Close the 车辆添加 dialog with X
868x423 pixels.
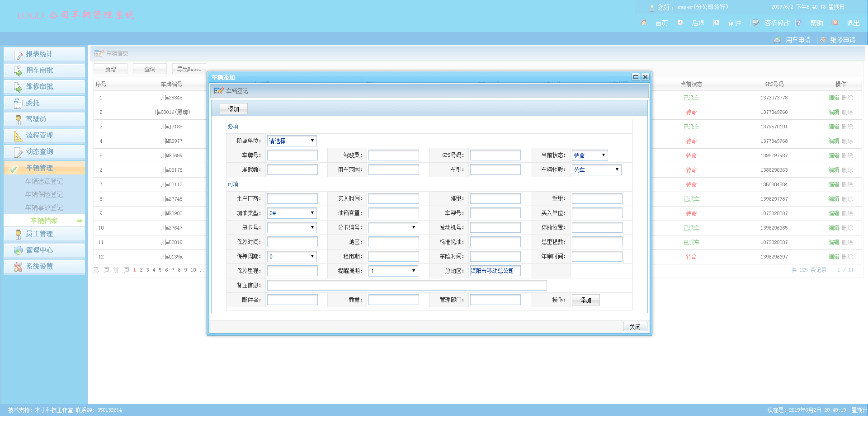click(646, 77)
